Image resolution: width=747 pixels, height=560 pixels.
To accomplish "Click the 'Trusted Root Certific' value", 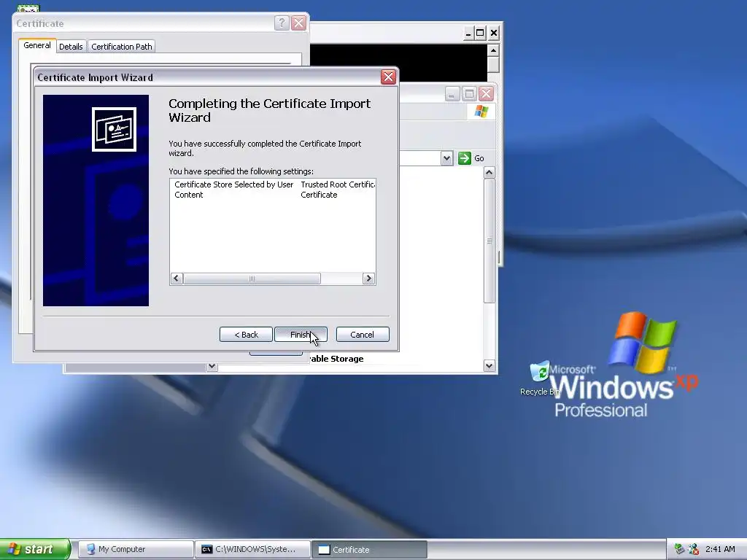I will [338, 184].
